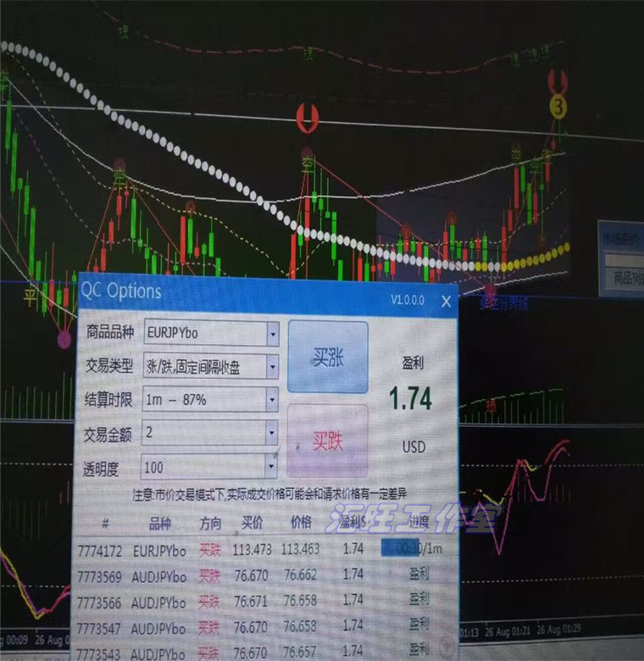Click the 品种 column header
This screenshot has width=644, height=661.
coord(160,524)
